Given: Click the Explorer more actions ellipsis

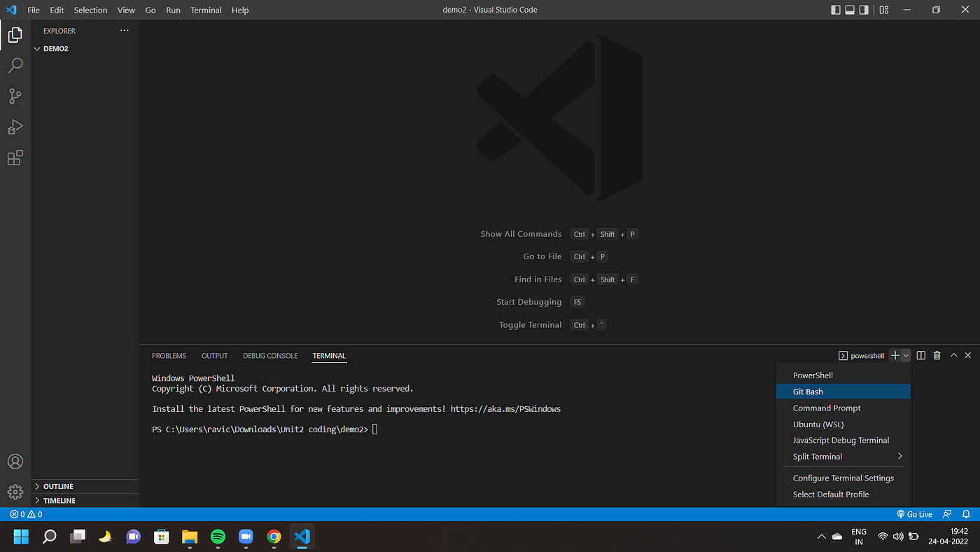Looking at the screenshot, I should pos(125,31).
